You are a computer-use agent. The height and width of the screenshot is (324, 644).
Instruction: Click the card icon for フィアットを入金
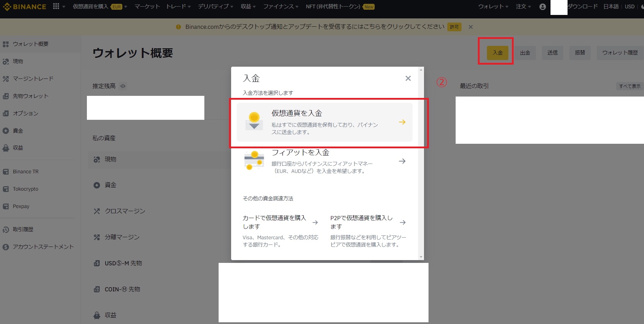pyautogui.click(x=254, y=160)
